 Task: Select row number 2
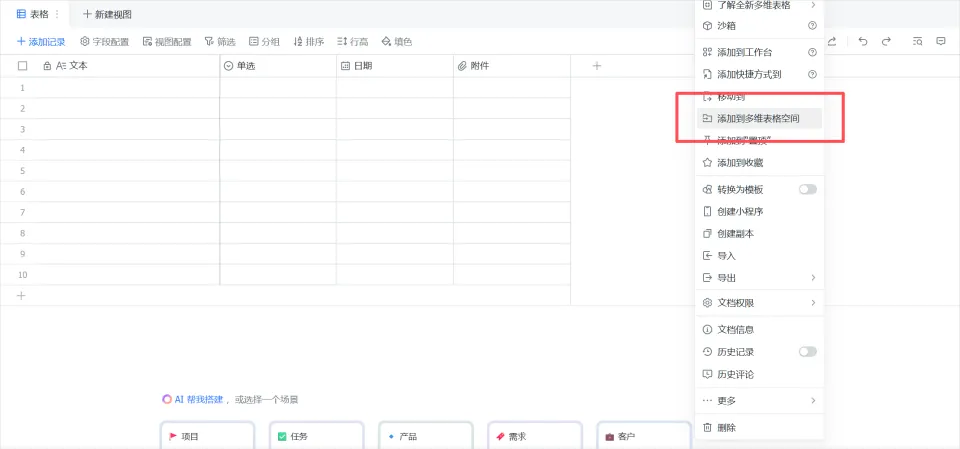coord(23,108)
